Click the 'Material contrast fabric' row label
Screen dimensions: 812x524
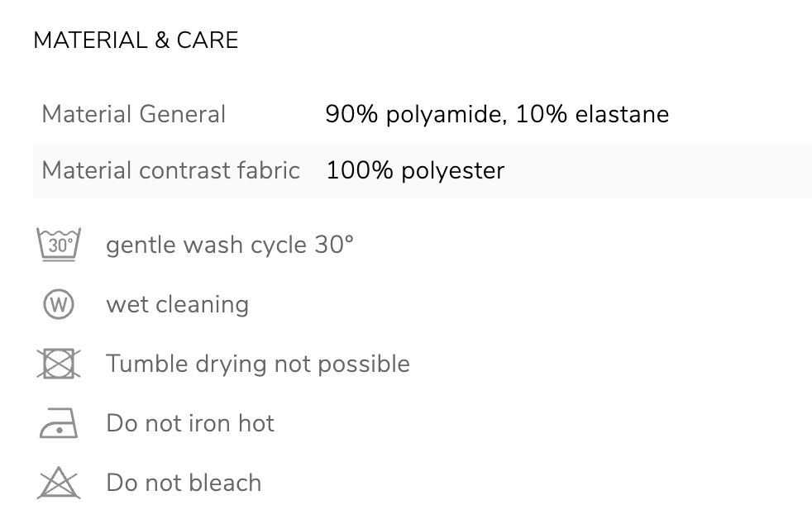click(170, 170)
